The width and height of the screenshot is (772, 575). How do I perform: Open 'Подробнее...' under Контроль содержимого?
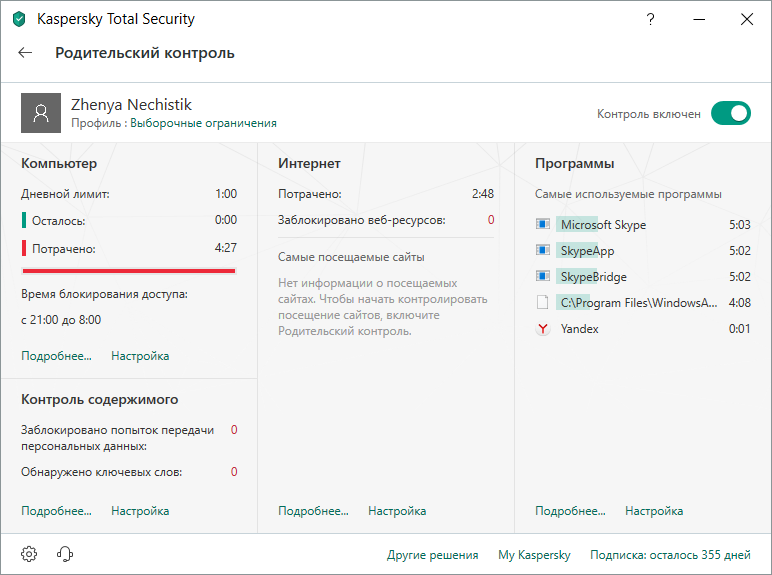(56, 511)
